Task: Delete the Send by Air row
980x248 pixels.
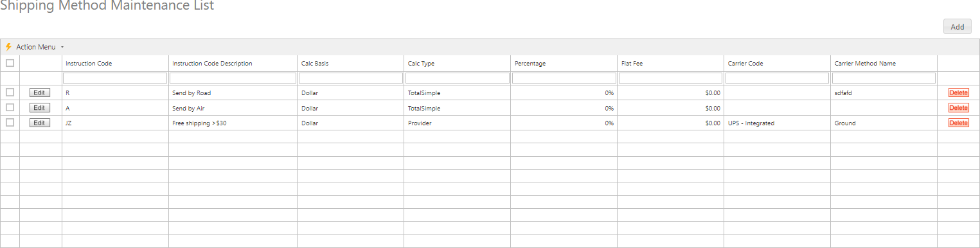Action: point(958,108)
